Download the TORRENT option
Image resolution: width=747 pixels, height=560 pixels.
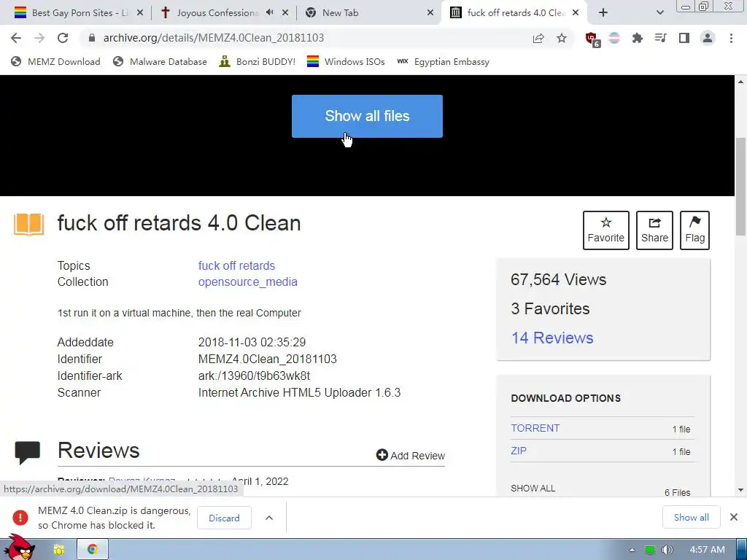click(x=535, y=428)
